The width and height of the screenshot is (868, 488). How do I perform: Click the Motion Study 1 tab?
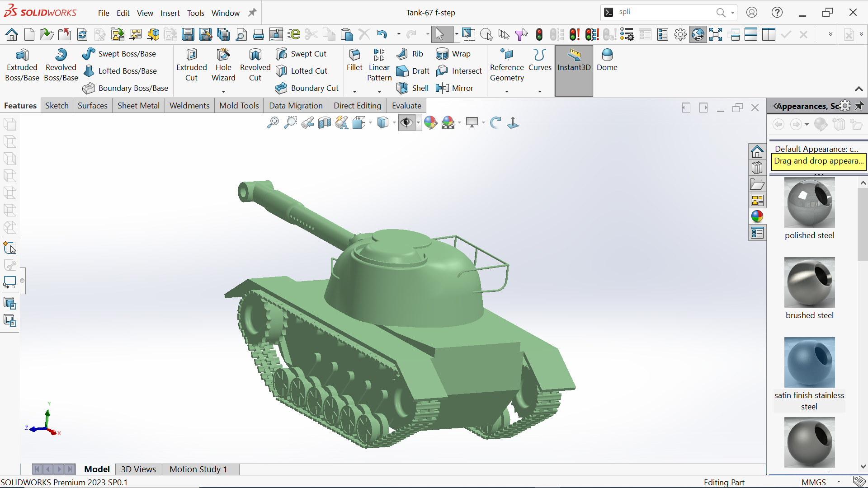tap(198, 469)
